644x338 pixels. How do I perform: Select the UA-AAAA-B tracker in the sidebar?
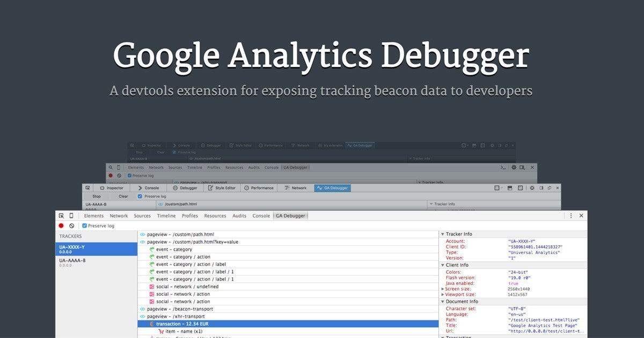[72, 261]
